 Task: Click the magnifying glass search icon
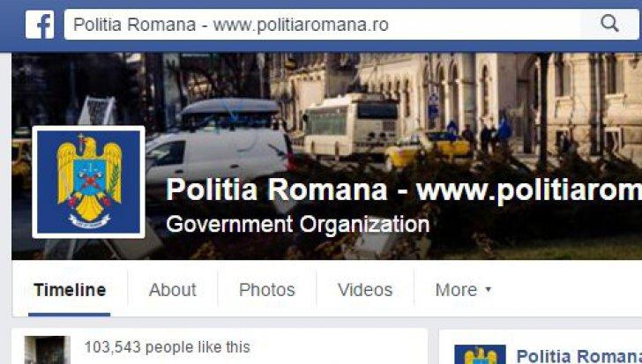click(609, 24)
